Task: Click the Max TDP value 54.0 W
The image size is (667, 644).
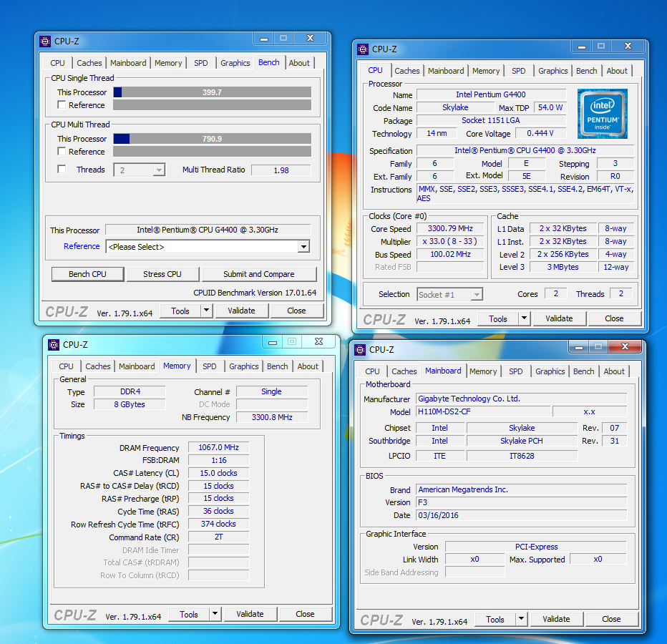Action: [x=550, y=107]
